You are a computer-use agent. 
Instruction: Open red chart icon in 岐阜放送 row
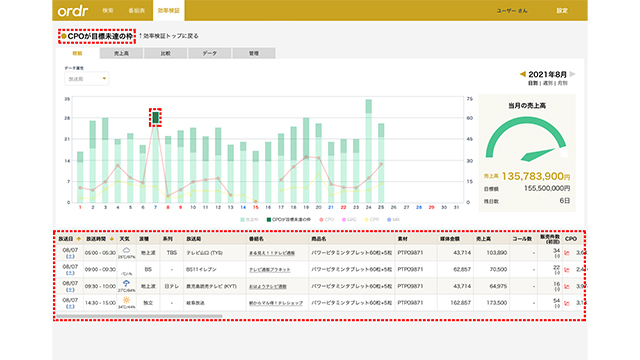[x=567, y=303]
